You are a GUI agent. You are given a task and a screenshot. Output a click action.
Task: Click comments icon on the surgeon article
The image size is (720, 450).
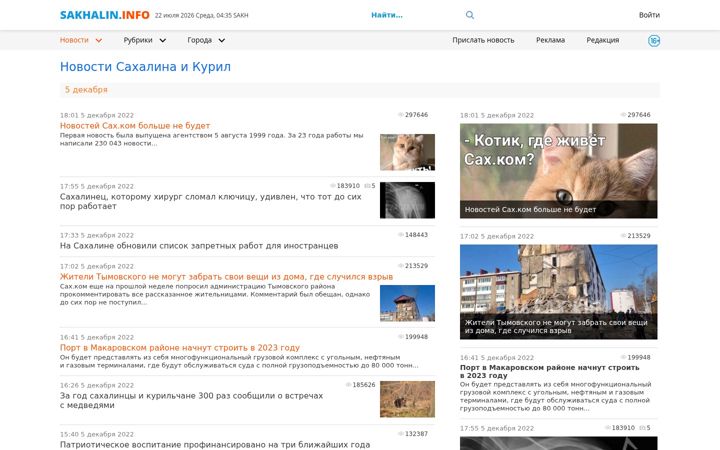click(x=367, y=186)
